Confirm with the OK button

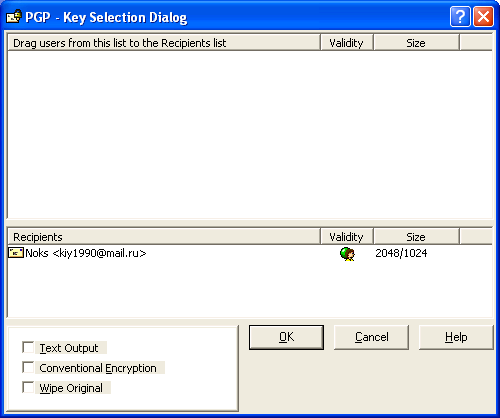(x=286, y=337)
